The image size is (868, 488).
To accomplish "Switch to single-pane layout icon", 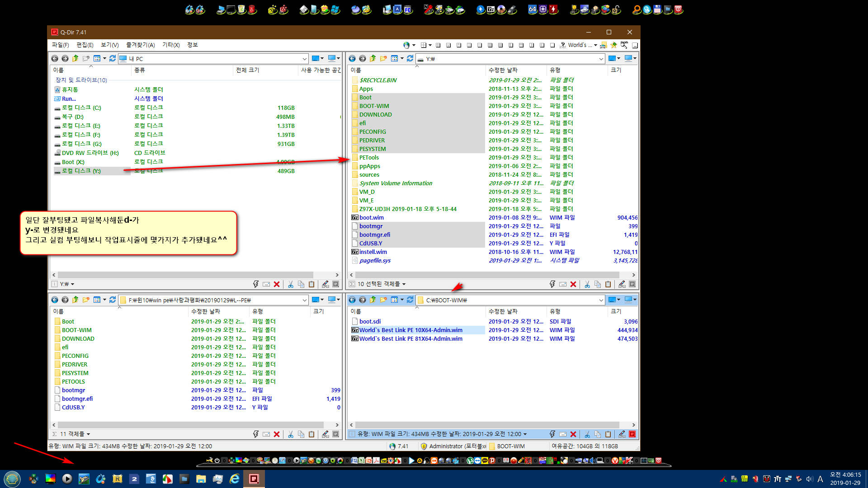I will (552, 45).
